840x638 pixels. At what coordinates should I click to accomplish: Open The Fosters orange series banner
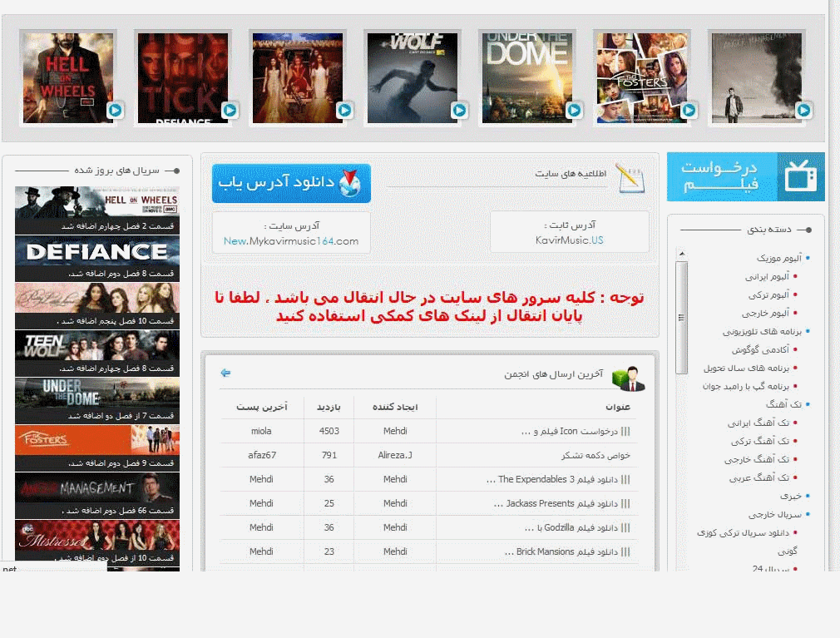pyautogui.click(x=97, y=448)
